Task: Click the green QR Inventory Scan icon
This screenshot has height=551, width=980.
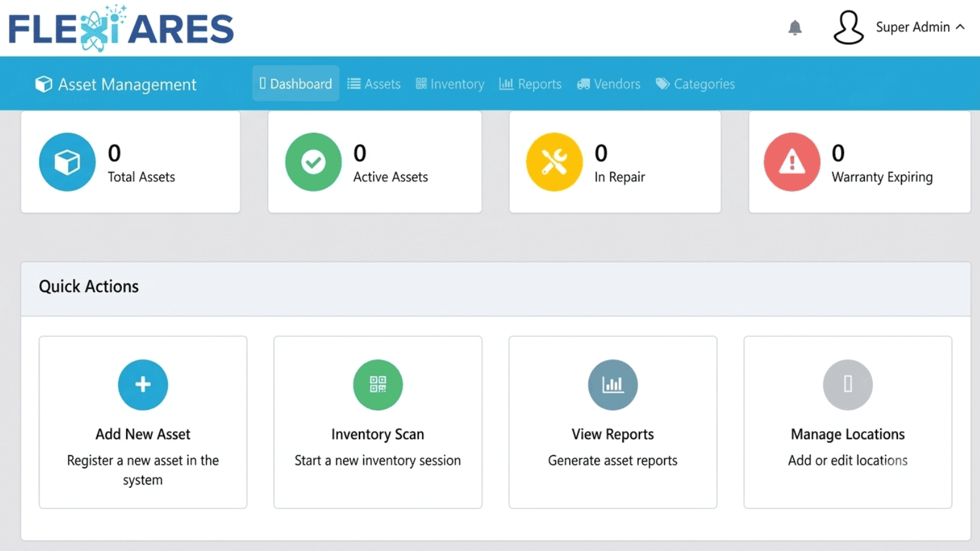Action: click(x=378, y=384)
